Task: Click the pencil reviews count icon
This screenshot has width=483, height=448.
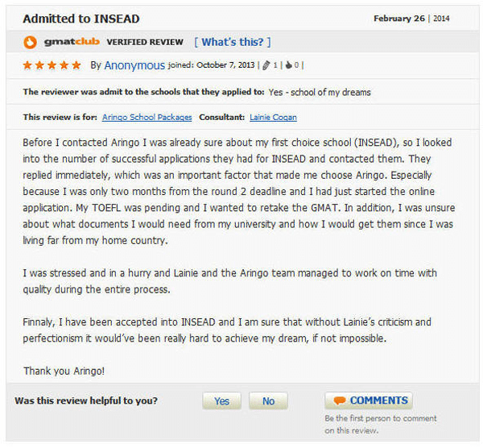Action: (266, 65)
